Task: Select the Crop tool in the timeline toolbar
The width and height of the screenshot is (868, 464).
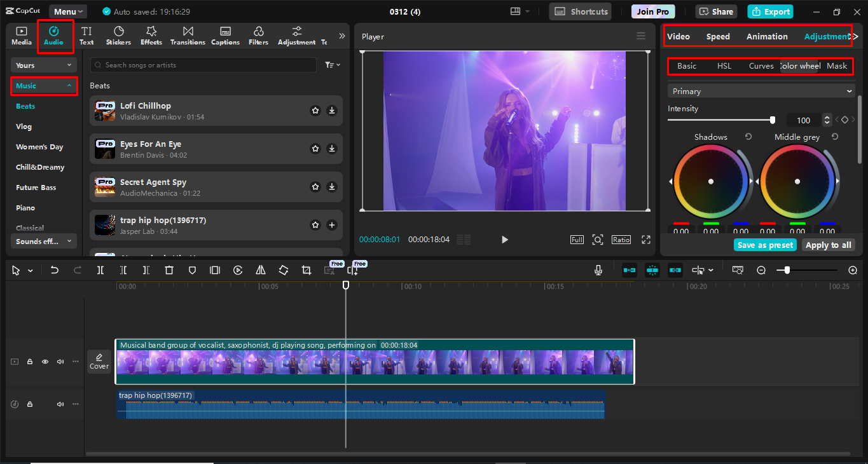Action: pos(307,270)
